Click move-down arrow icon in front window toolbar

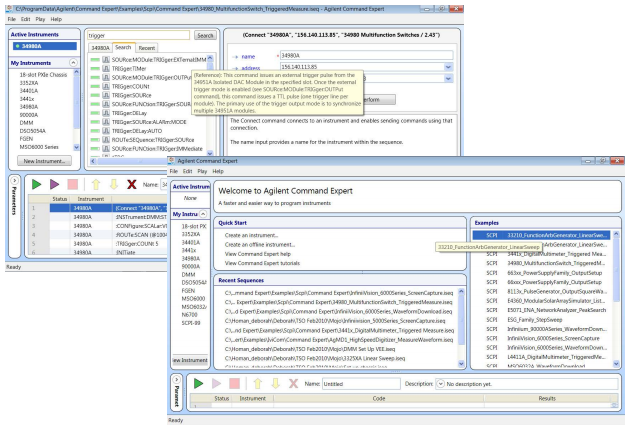(x=275, y=383)
